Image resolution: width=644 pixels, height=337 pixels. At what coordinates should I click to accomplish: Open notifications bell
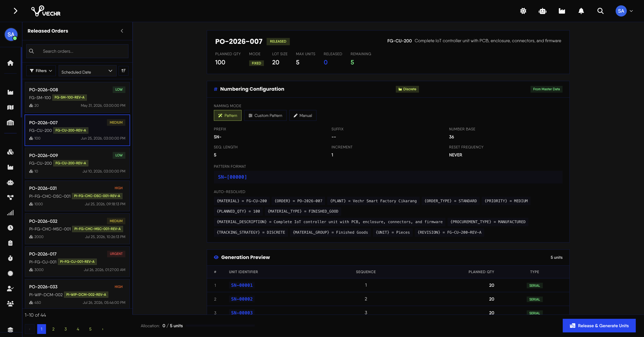pos(581,11)
